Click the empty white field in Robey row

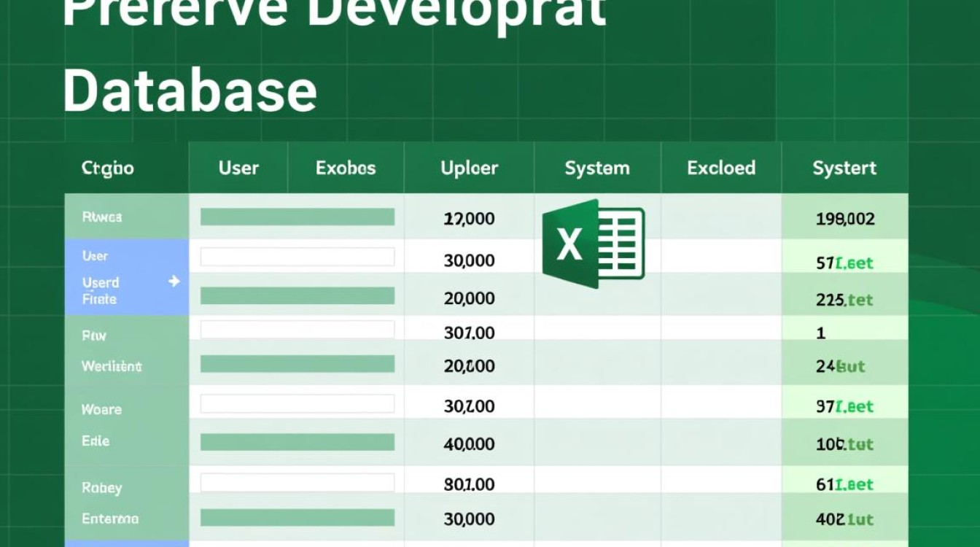(297, 482)
